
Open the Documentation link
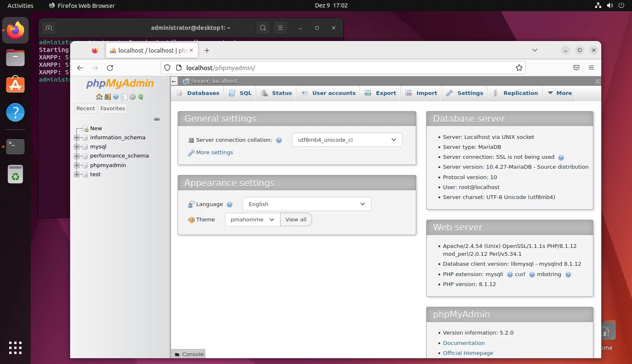[x=464, y=343]
